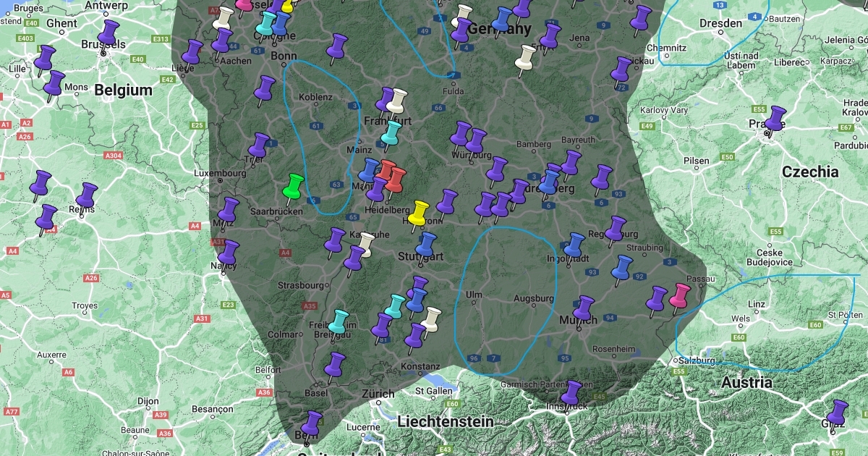Click the green pin near Saarbrücken
The image size is (868, 456).
[x=294, y=185]
